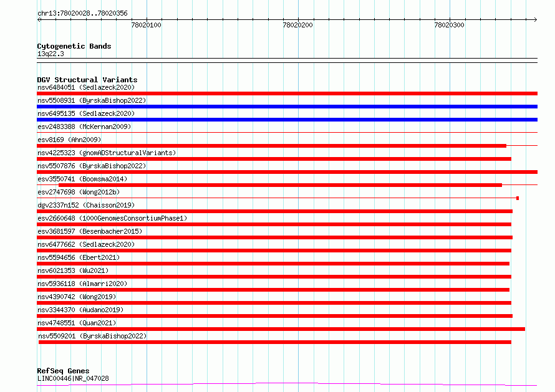The height and width of the screenshot is (392, 555).
Task: Select the red bar under nsv4390742
Action: point(274,303)
